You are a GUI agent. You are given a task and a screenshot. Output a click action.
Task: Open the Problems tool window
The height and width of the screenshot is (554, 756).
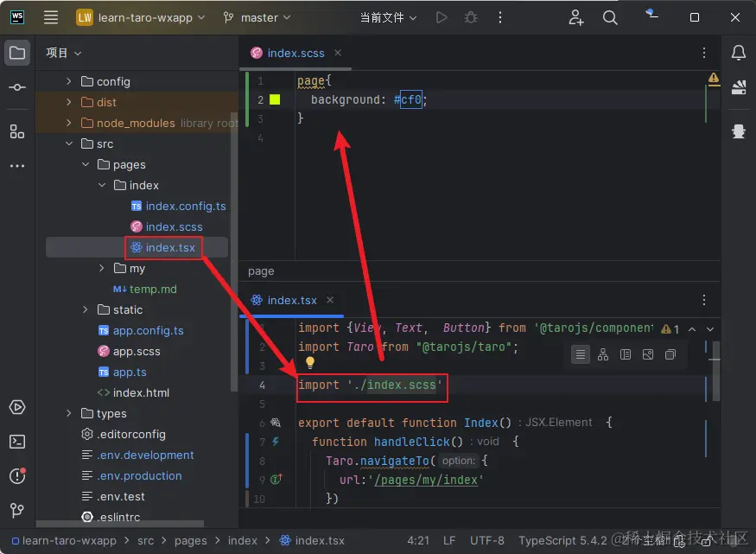click(x=17, y=476)
